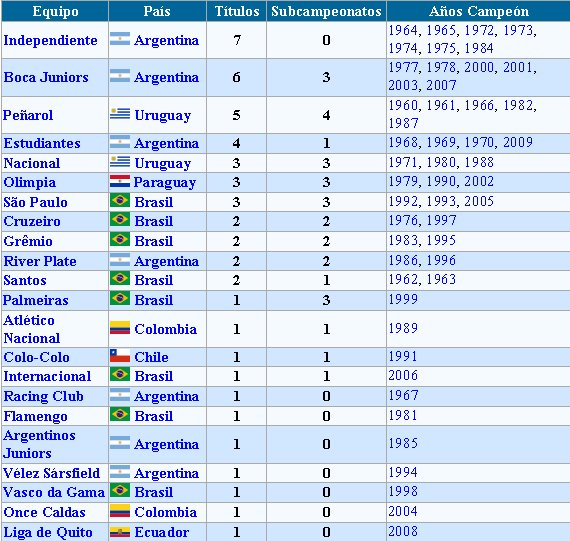Viewport: 570px width, 541px height.
Task: Open the São Paulo team link
Action: coord(35,202)
